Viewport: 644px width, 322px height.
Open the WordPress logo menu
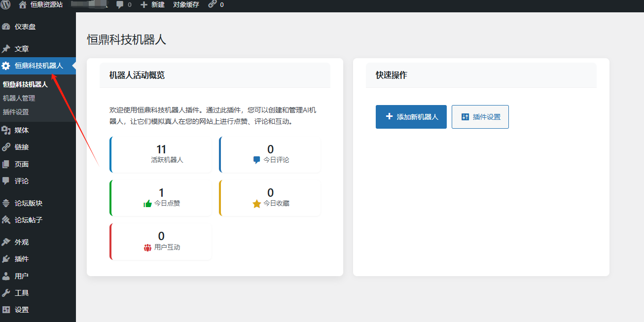6,4
